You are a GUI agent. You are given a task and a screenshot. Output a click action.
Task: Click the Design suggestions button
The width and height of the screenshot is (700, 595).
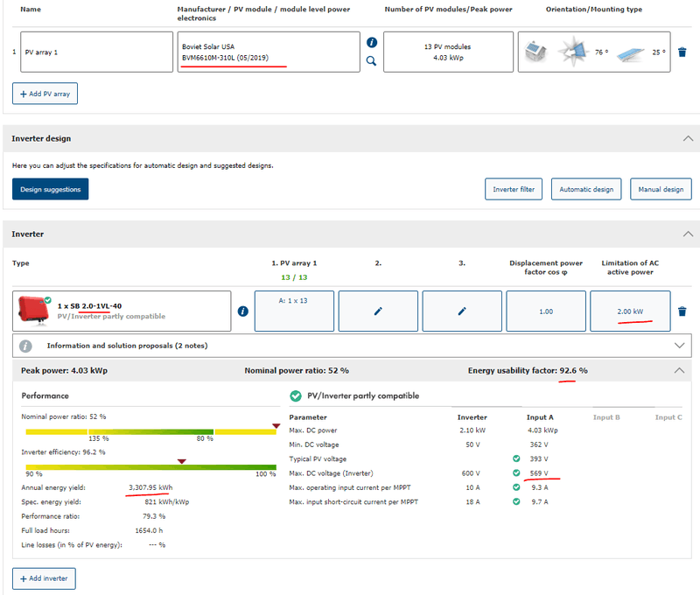50,189
